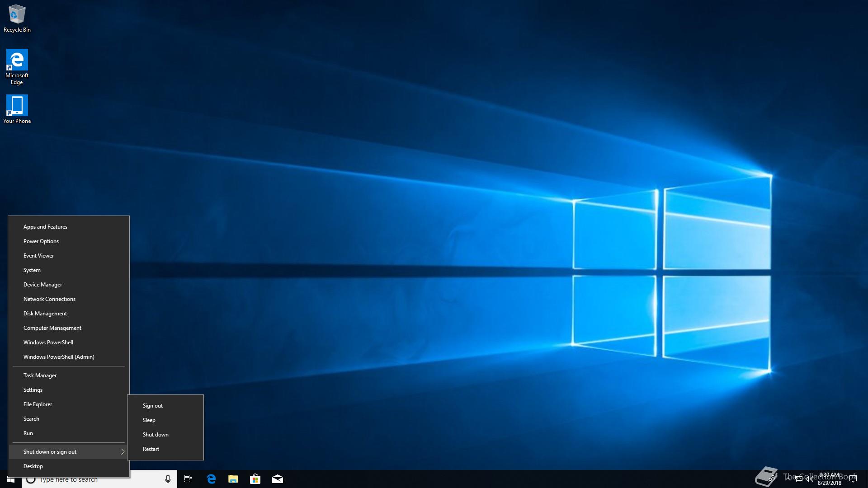
Task: Click the Windows Start button
Action: point(10,479)
